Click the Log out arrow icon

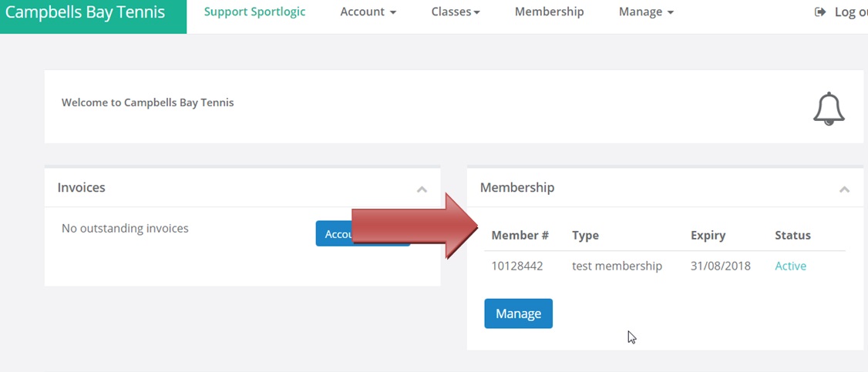820,12
